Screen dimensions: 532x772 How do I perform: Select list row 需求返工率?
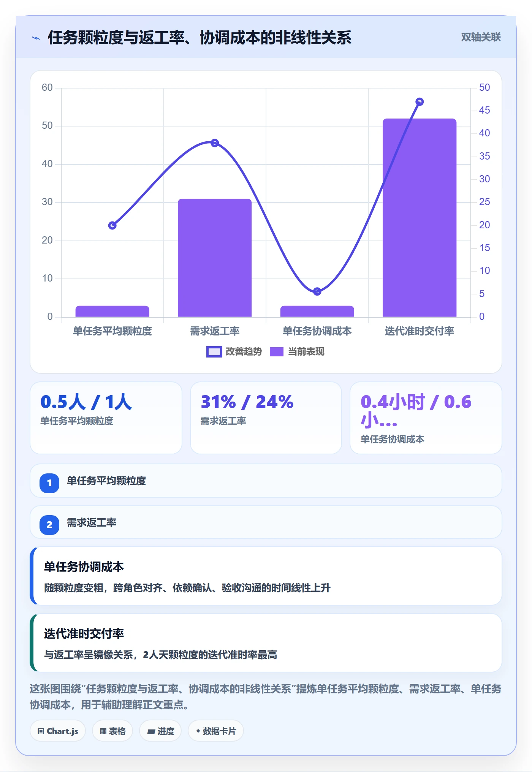tap(266, 522)
